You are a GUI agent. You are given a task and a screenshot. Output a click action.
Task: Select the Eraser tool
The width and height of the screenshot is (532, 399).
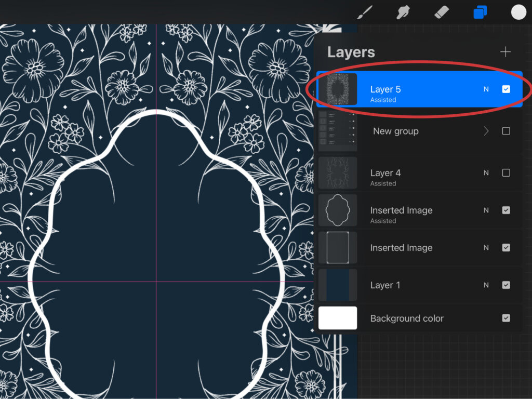click(x=442, y=12)
